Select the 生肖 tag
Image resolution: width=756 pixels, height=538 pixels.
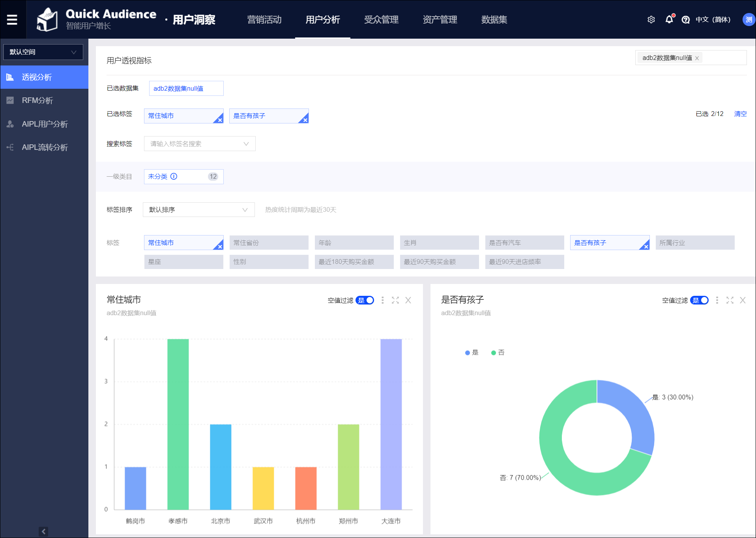tap(440, 243)
